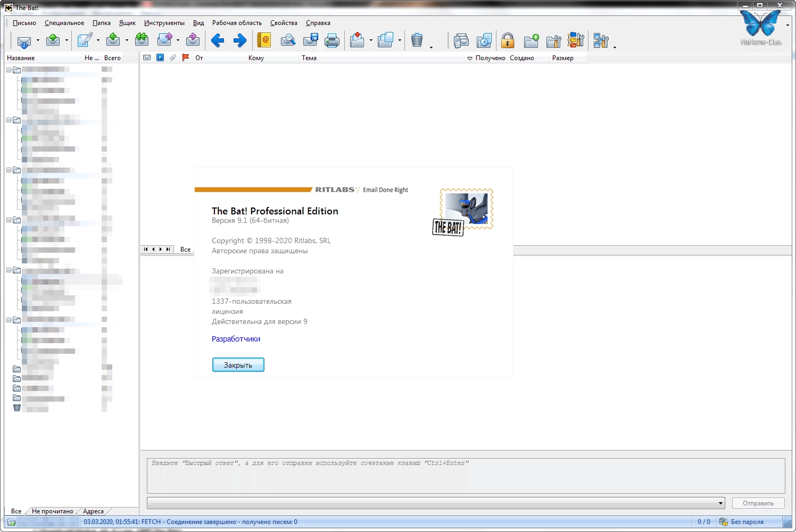Switch to Адреса tab
The height and width of the screenshot is (532, 796).
pyautogui.click(x=94, y=511)
